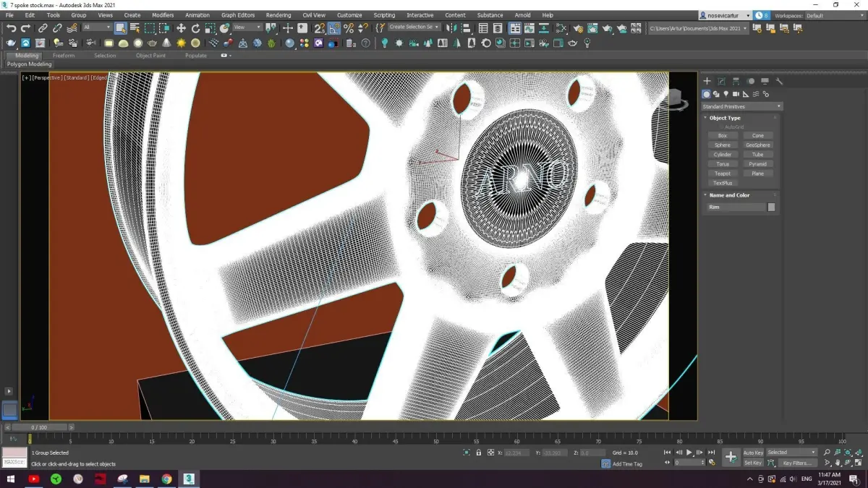The width and height of the screenshot is (868, 488).
Task: Collapse the Name and Color rollout
Action: (729, 195)
